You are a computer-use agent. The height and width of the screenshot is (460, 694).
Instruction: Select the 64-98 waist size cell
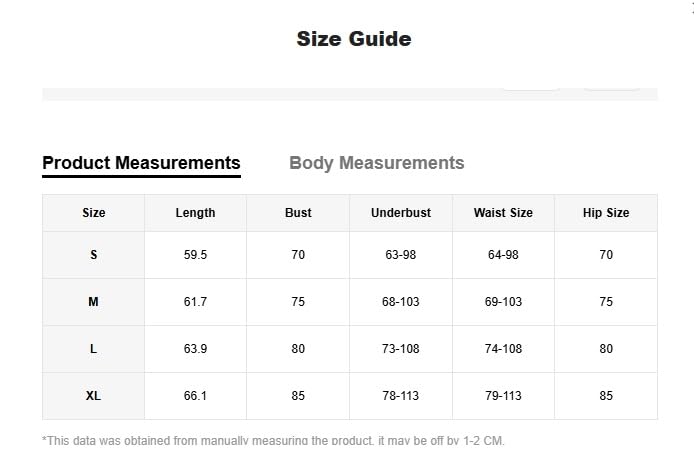(503, 255)
